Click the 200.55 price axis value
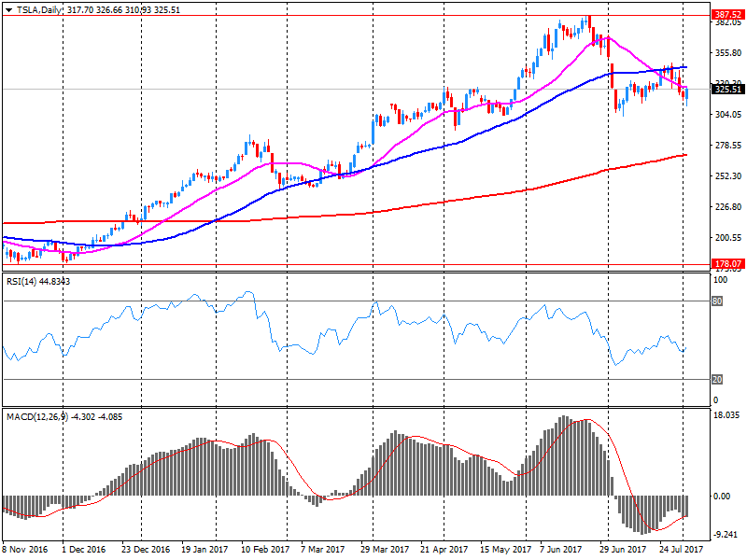 728,238
